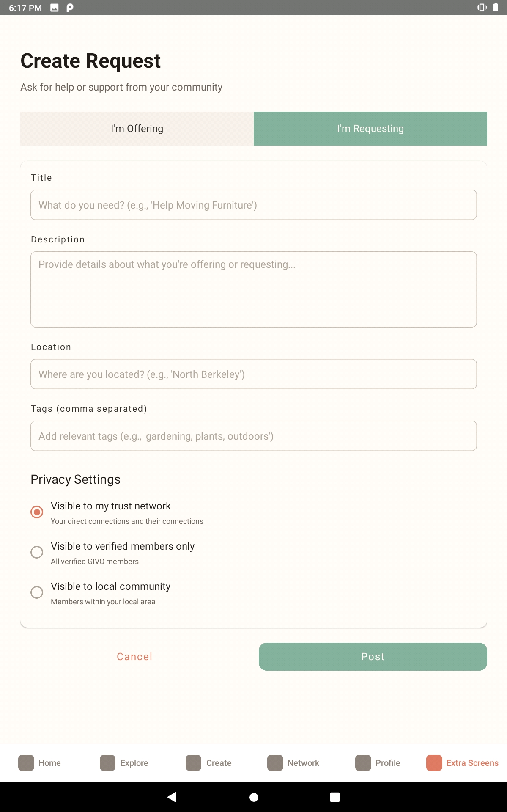
Task: Go to Profile via its icon
Action: pyautogui.click(x=363, y=763)
